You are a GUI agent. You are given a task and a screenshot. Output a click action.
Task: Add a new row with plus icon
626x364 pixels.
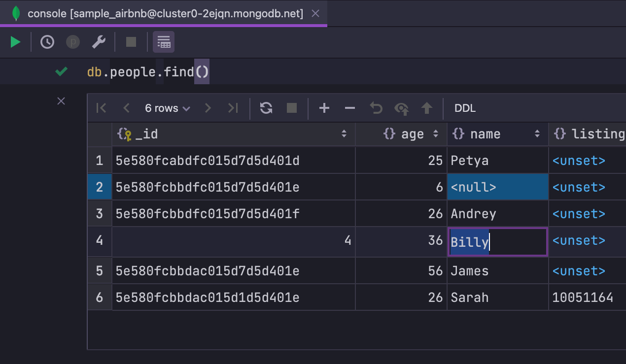tap(324, 108)
